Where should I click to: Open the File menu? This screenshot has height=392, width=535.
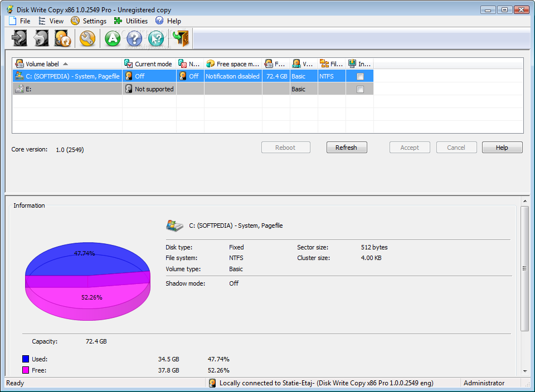pyautogui.click(x=20, y=21)
